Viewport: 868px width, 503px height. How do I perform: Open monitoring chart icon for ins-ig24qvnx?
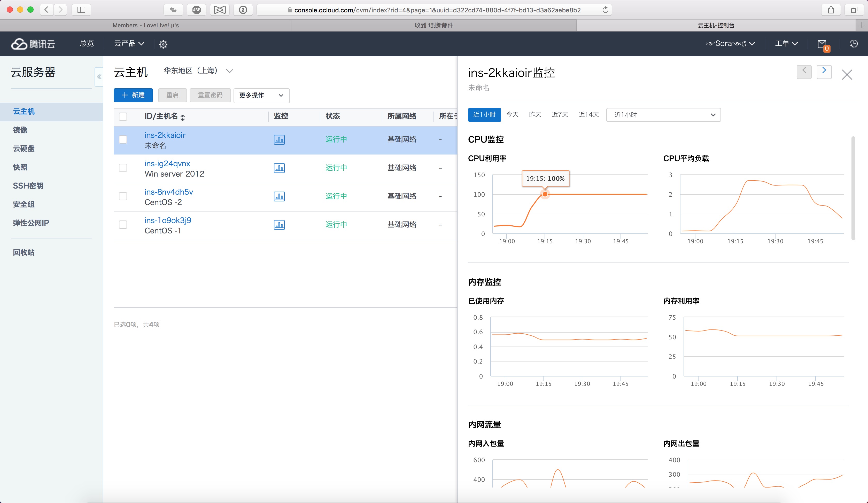pos(279,168)
